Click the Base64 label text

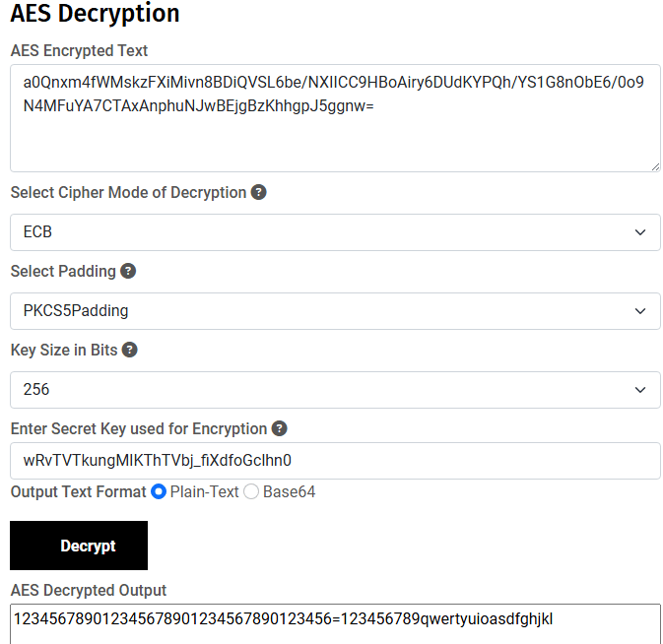[290, 492]
